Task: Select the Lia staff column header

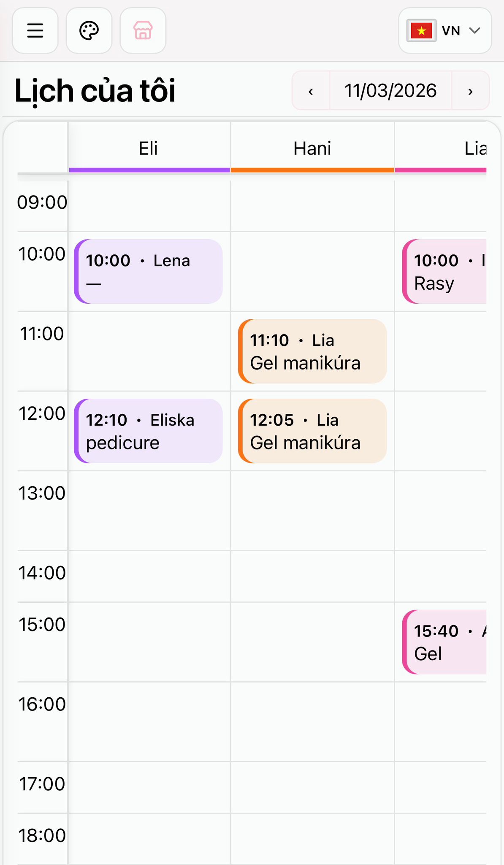Action: (x=475, y=149)
